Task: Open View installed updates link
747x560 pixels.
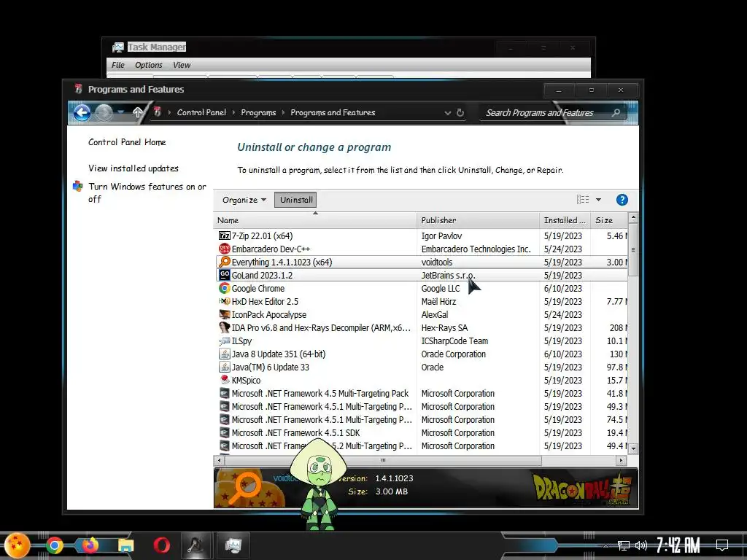Action: tap(133, 168)
